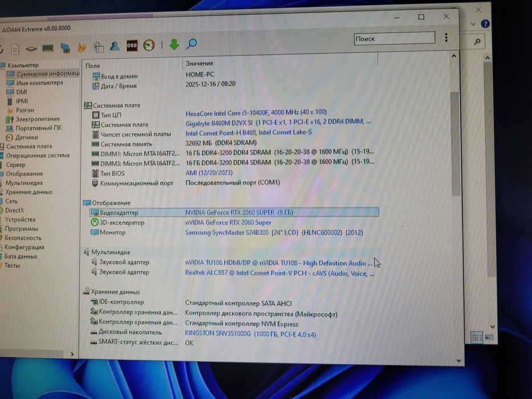Click the search magnifier in background window
This screenshot has height=399, width=532.
477,42
